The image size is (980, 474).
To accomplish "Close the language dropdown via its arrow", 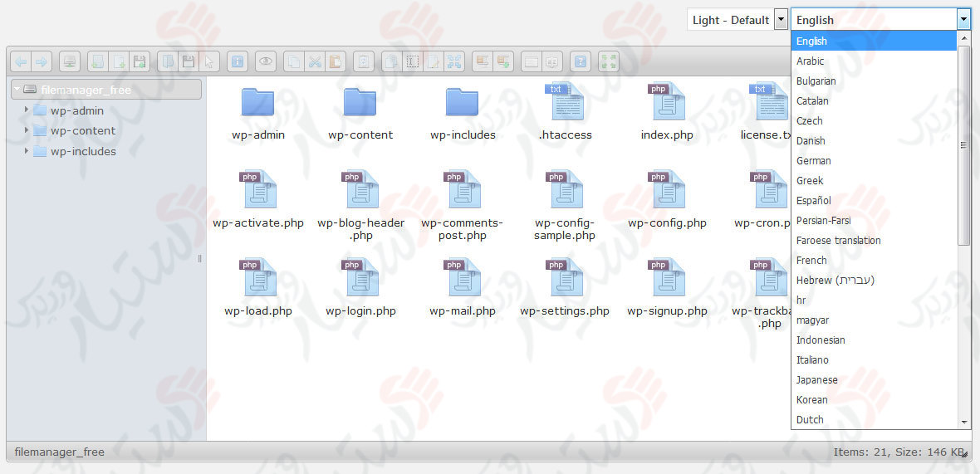I will coord(963,20).
